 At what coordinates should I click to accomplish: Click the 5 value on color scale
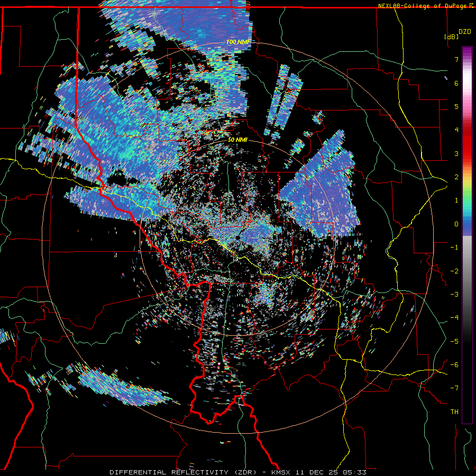456,106
